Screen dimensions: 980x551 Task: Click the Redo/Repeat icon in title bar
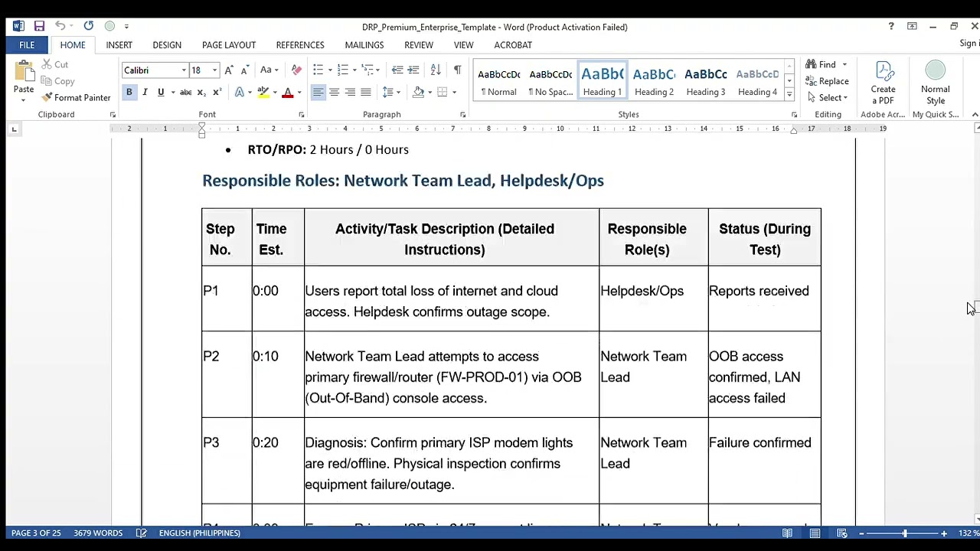pos(88,26)
